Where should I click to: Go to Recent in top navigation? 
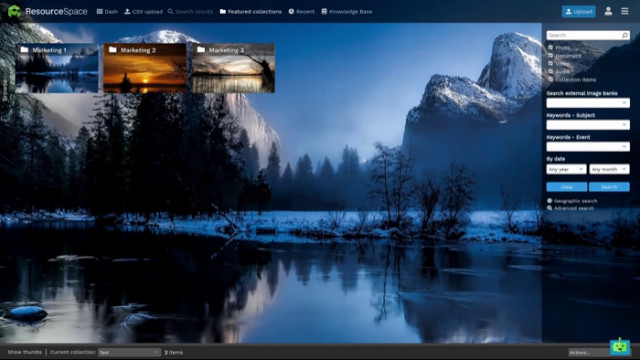pos(302,11)
